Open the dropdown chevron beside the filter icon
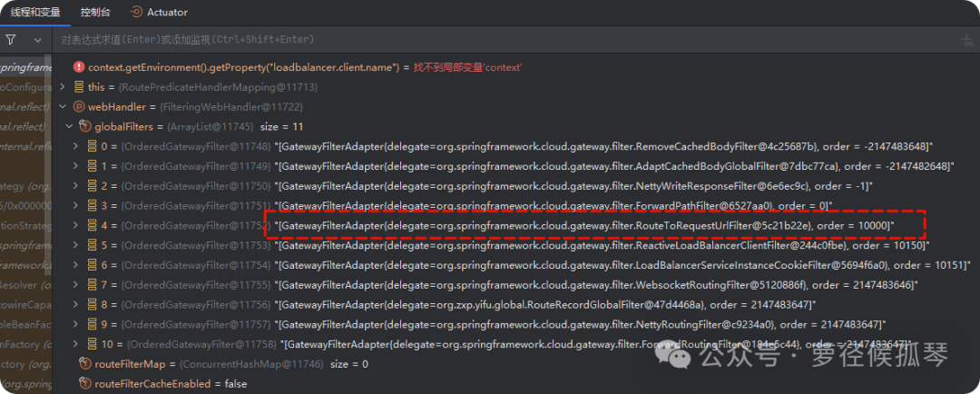Image resolution: width=980 pixels, height=394 pixels. tap(37, 40)
